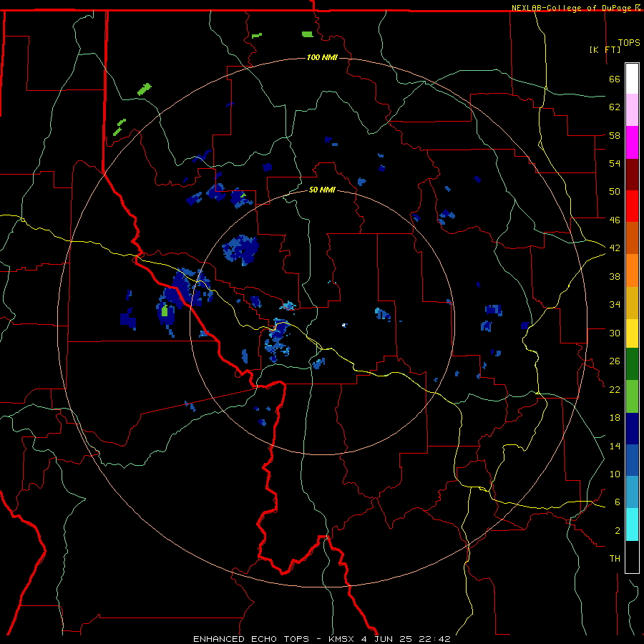Click the green echo cell inside blue storm
The height and width of the screenshot is (644, 644).
coord(165,311)
